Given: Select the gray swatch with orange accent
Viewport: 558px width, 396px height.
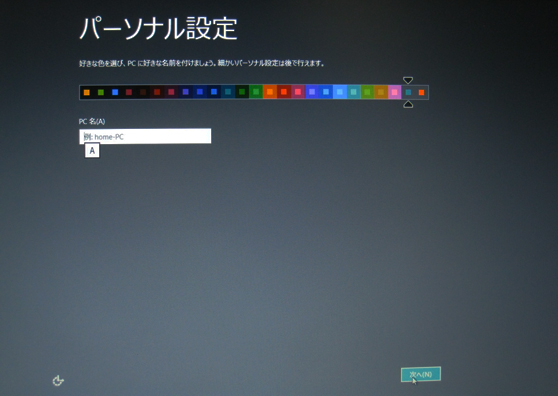Looking at the screenshot, I should pyautogui.click(x=422, y=93).
